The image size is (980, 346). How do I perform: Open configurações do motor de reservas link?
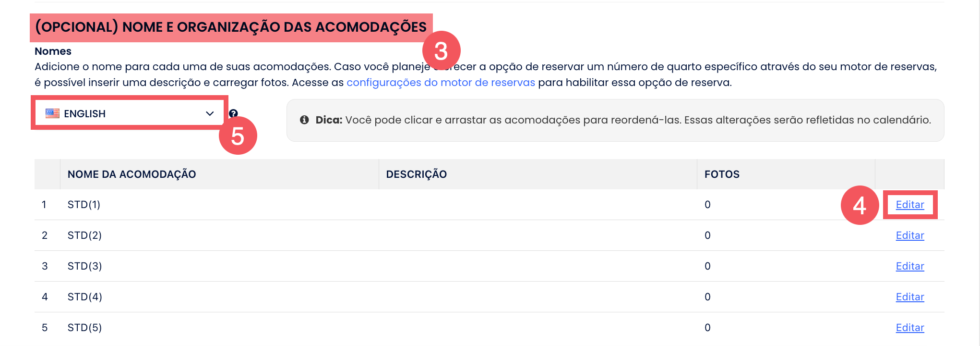pyautogui.click(x=441, y=83)
